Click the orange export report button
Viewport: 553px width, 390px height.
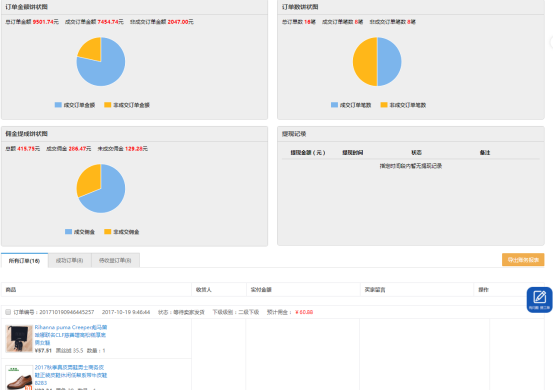[523, 260]
